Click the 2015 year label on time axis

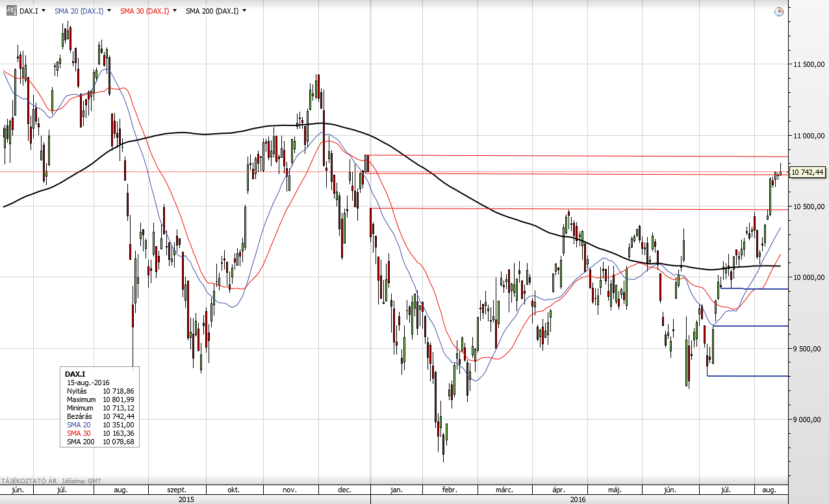point(186,499)
